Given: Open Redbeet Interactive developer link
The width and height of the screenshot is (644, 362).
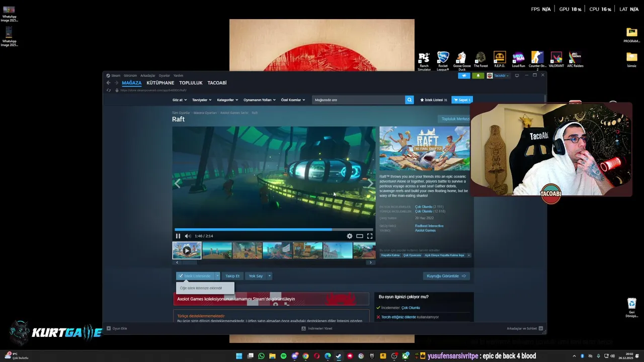Looking at the screenshot, I should pyautogui.click(x=429, y=226).
